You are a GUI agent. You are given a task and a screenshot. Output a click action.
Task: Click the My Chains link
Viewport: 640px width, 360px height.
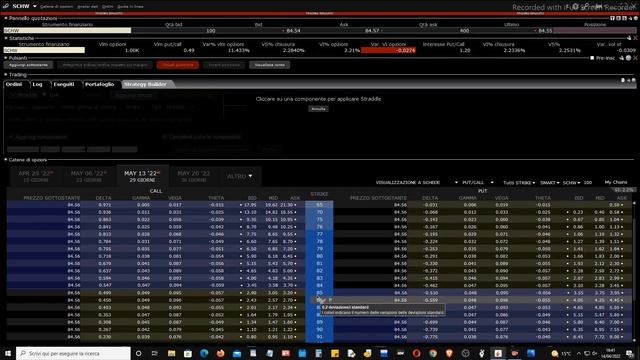pyautogui.click(x=616, y=182)
